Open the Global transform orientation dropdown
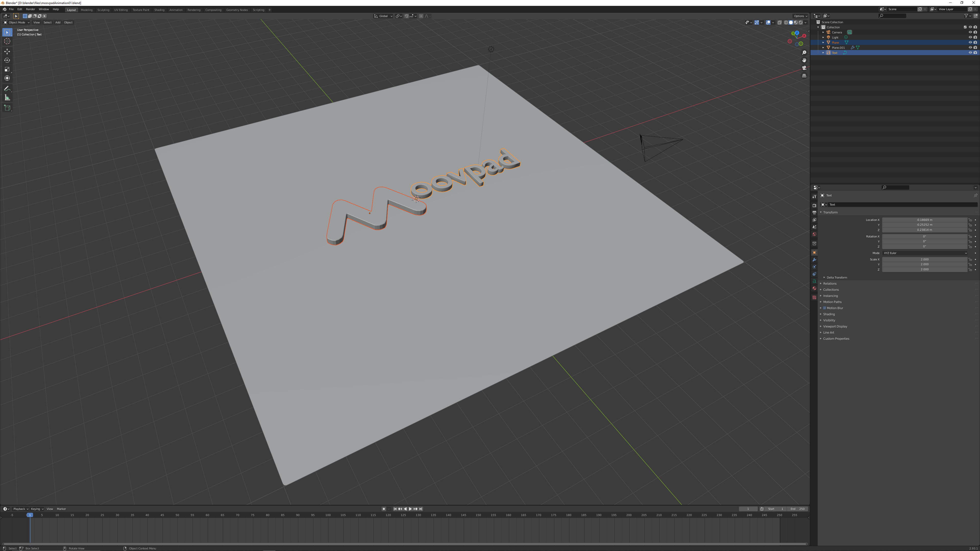This screenshot has height=551, width=980. 383,16
